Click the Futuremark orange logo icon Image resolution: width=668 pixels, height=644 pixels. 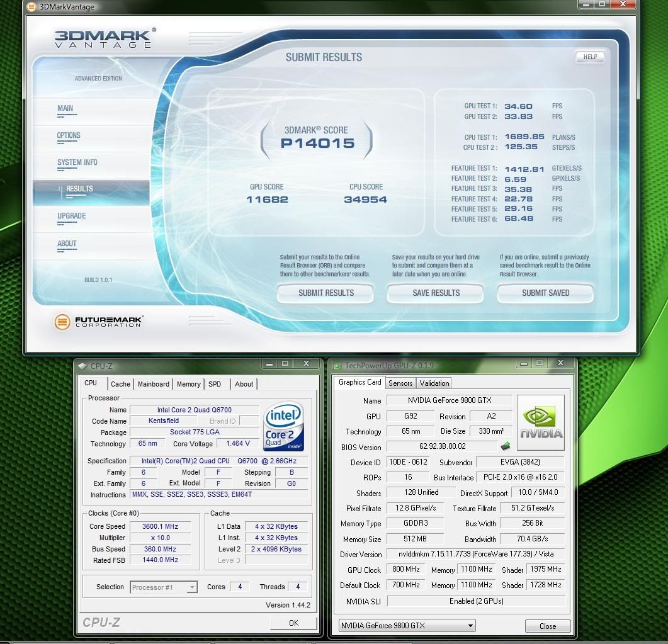(62, 322)
